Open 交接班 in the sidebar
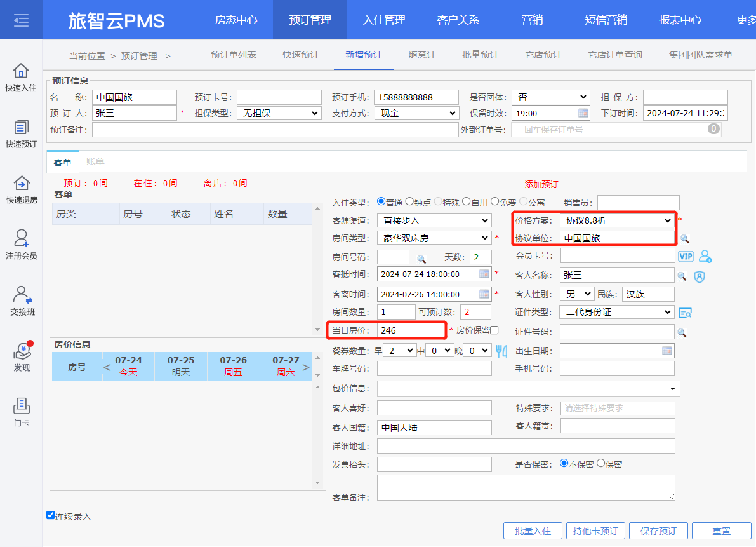This screenshot has width=756, height=547. pyautogui.click(x=22, y=301)
